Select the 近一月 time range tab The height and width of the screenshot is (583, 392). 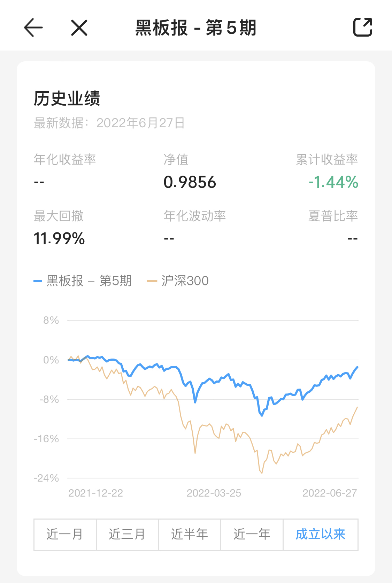[65, 534]
